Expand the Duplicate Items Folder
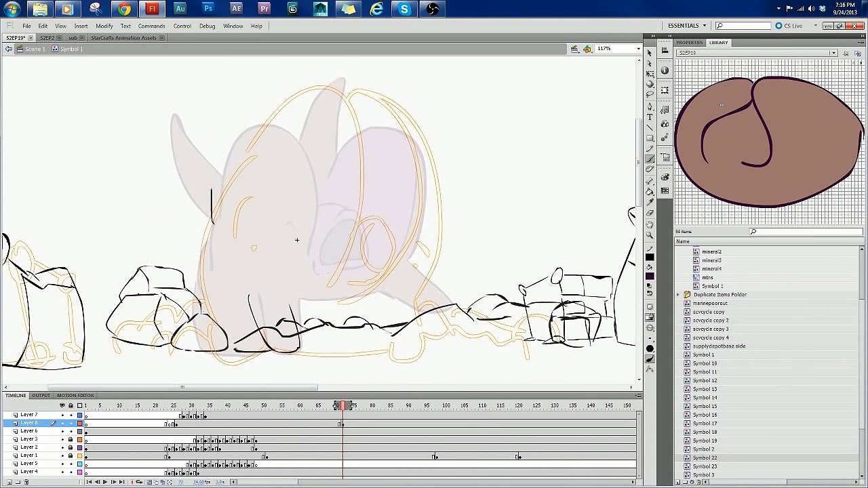The height and width of the screenshot is (488, 868). [x=679, y=295]
